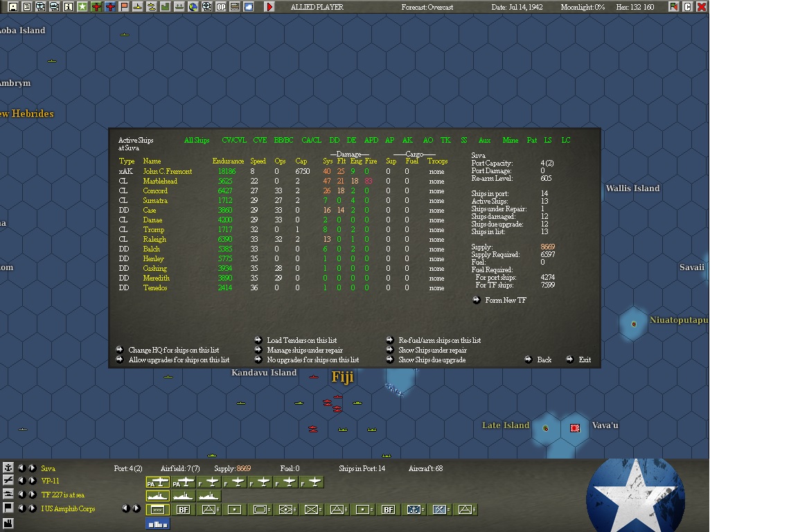Click the ship icon beside TF 227 is at sea
This screenshot has height=532, width=798.
point(8,494)
